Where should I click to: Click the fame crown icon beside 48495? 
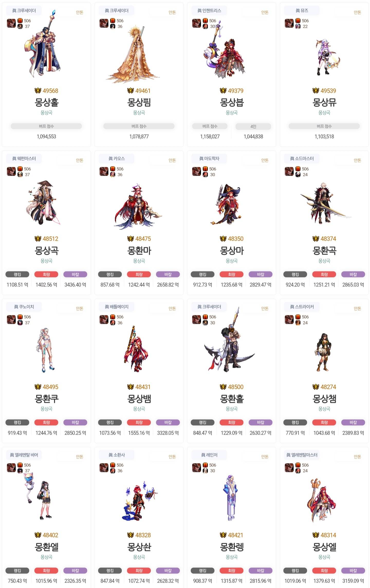pyautogui.click(x=38, y=387)
